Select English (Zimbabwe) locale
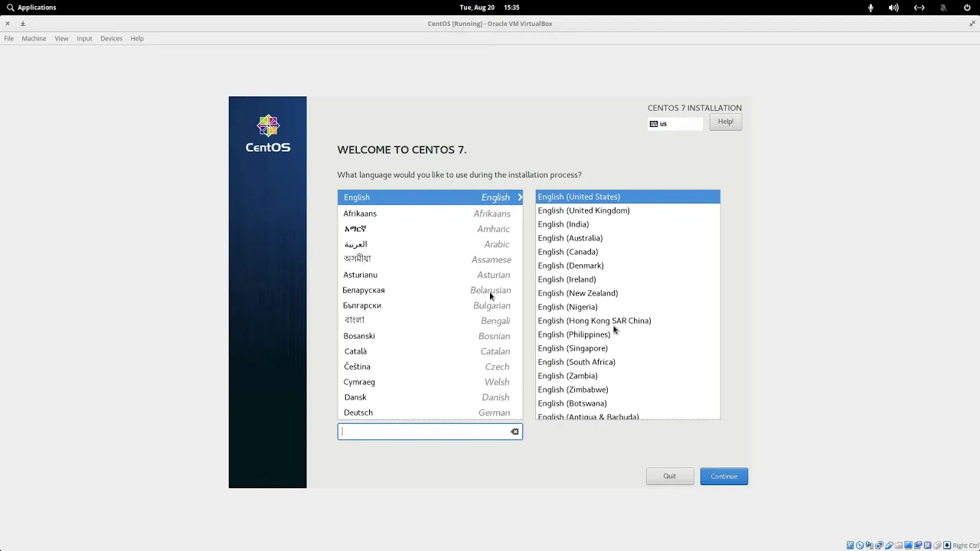 pos(628,390)
